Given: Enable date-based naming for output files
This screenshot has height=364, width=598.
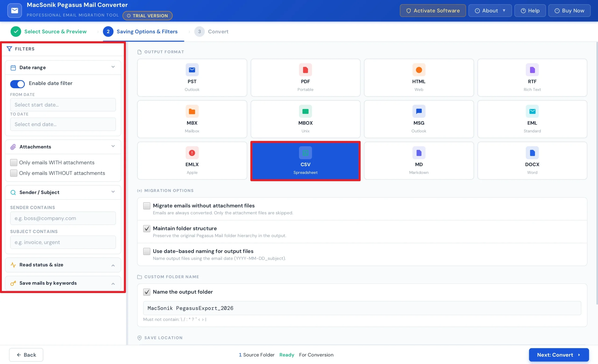Looking at the screenshot, I should tap(147, 251).
